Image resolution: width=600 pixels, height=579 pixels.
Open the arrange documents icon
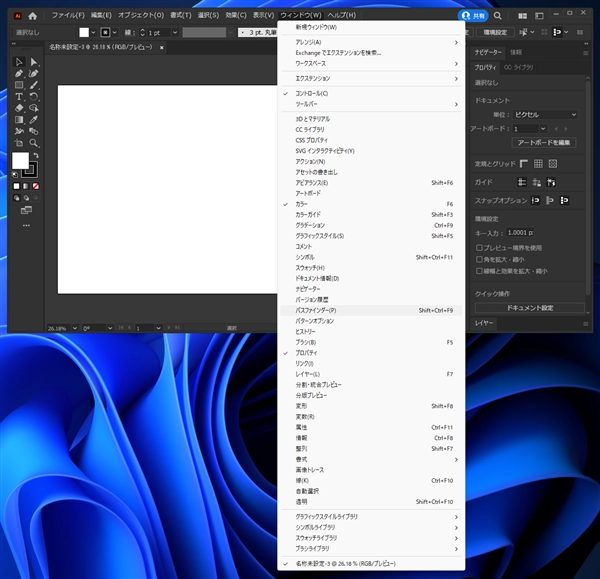click(x=522, y=16)
